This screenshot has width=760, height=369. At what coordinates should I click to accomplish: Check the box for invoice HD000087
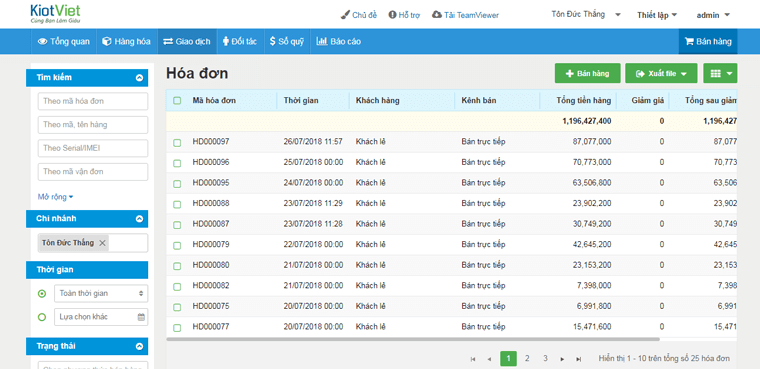click(x=177, y=225)
